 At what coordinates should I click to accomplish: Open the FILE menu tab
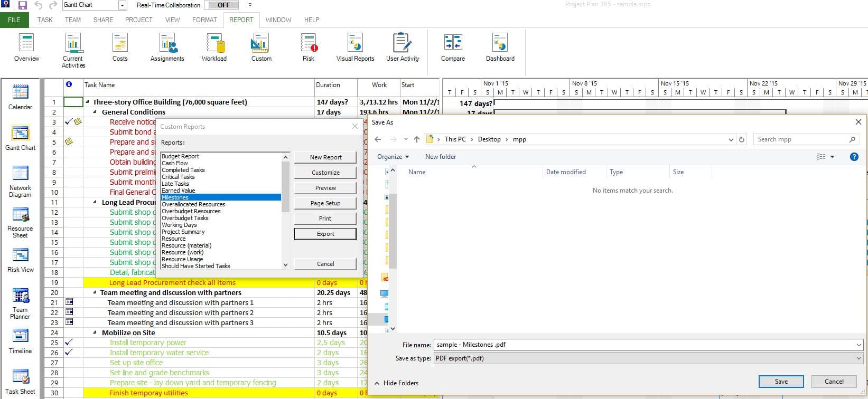(x=14, y=20)
